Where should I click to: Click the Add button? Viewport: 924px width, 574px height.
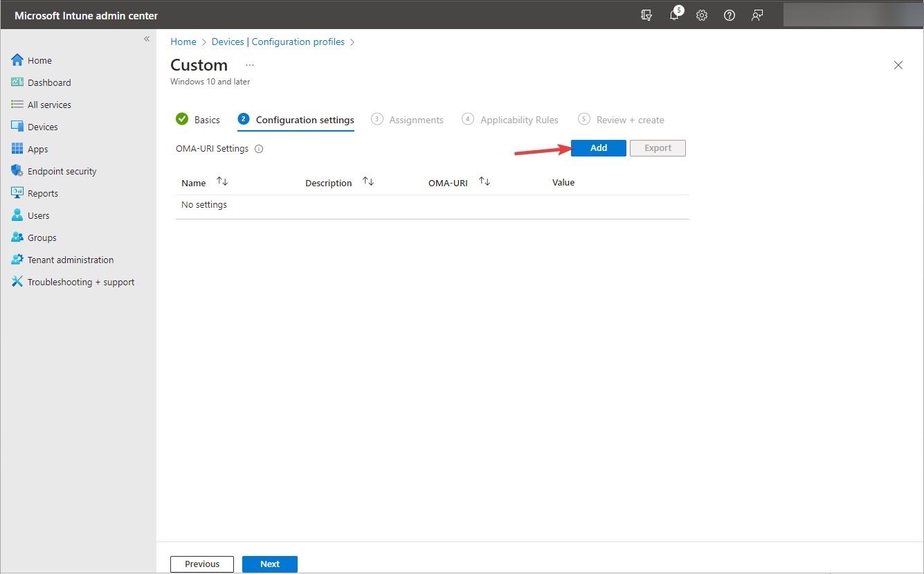point(598,148)
